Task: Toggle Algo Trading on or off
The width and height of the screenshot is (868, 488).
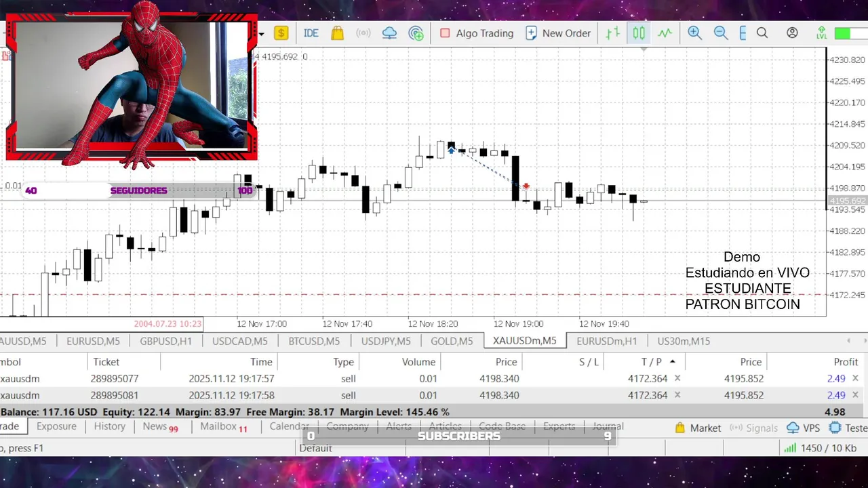Action: 477,33
